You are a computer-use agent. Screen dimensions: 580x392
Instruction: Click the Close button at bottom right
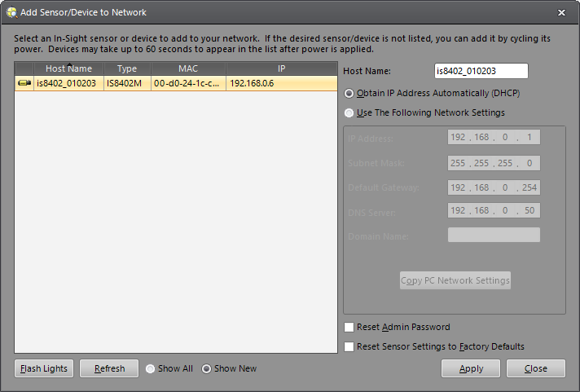point(535,368)
